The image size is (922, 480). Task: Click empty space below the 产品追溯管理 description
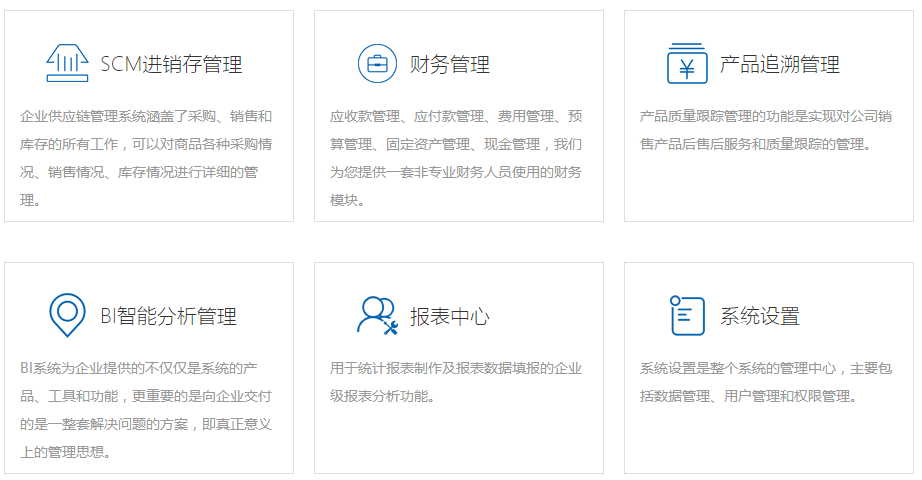point(768,188)
